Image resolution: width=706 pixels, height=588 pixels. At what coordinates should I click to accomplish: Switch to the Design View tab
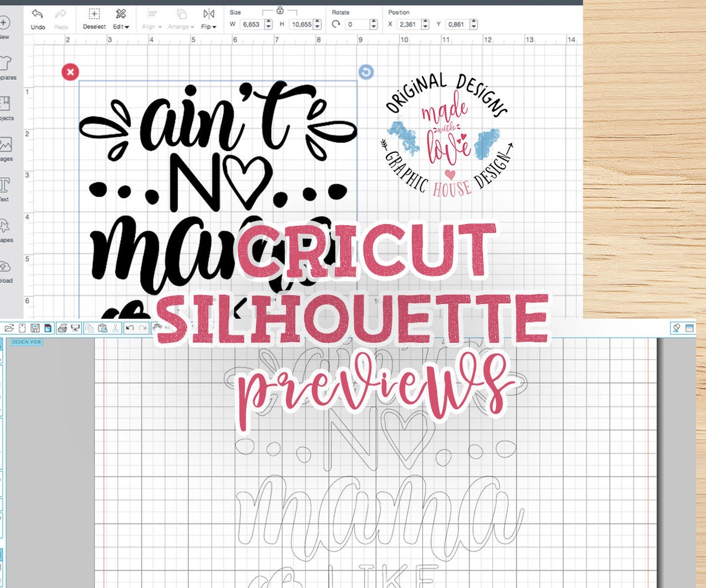click(x=27, y=341)
